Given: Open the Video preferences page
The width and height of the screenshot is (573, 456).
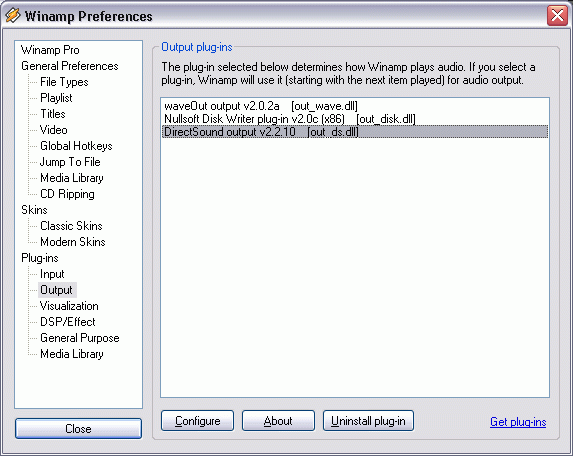Looking at the screenshot, I should pyautogui.click(x=53, y=130).
